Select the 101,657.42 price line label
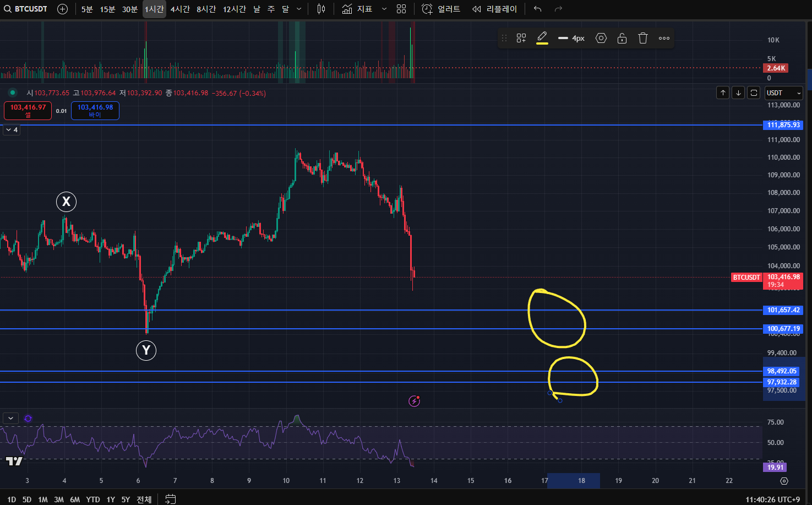Image resolution: width=812 pixels, height=505 pixels. tap(784, 310)
